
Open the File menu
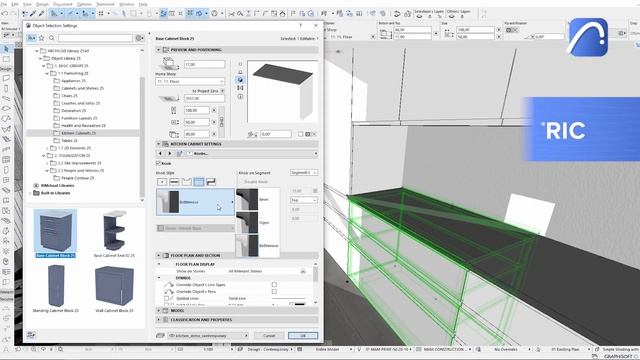pyautogui.click(x=4, y=4)
